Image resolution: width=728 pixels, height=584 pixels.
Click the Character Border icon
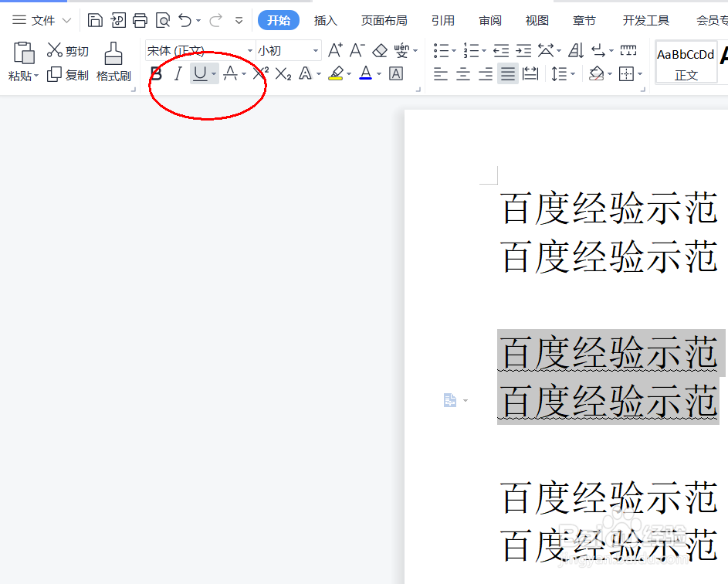[x=394, y=73]
